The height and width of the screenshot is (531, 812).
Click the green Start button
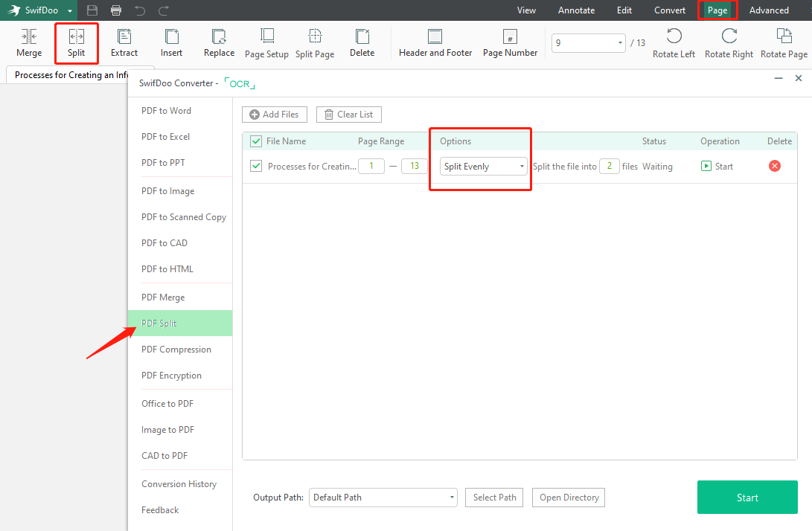click(747, 498)
